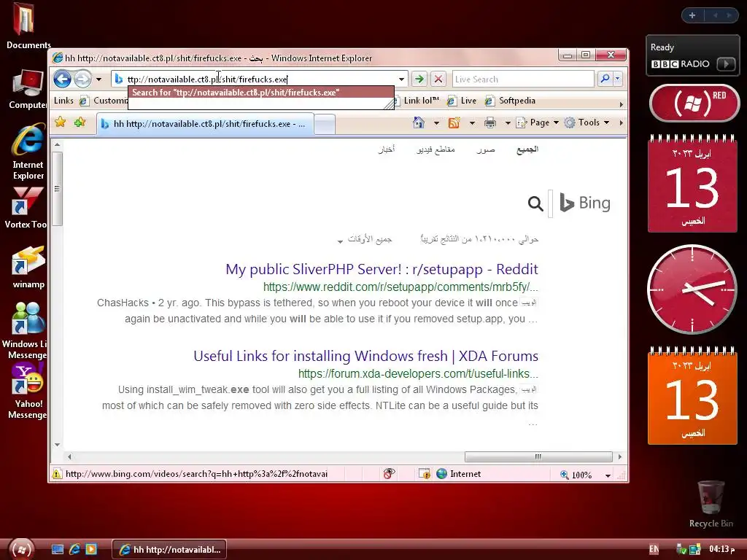This screenshot has height=560, width=747.
Task: Select the autocomplete 'Search for' suggestion
Action: pos(260,93)
